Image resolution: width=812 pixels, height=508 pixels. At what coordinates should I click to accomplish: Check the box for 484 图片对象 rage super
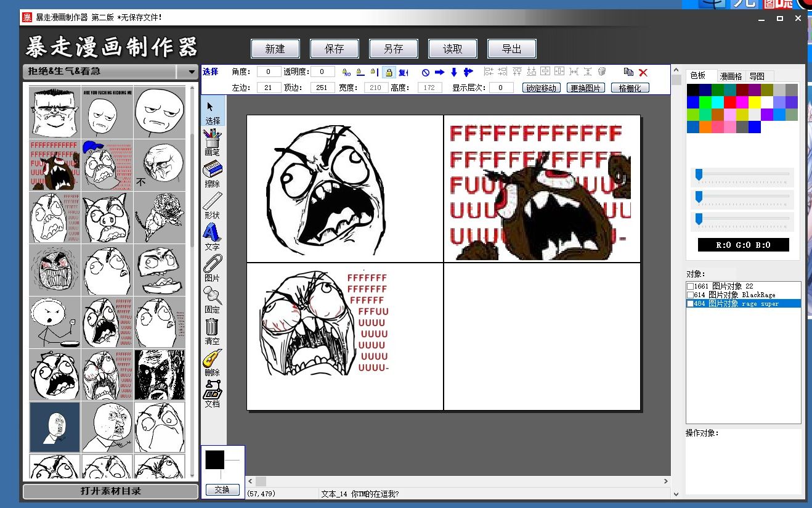click(x=690, y=303)
